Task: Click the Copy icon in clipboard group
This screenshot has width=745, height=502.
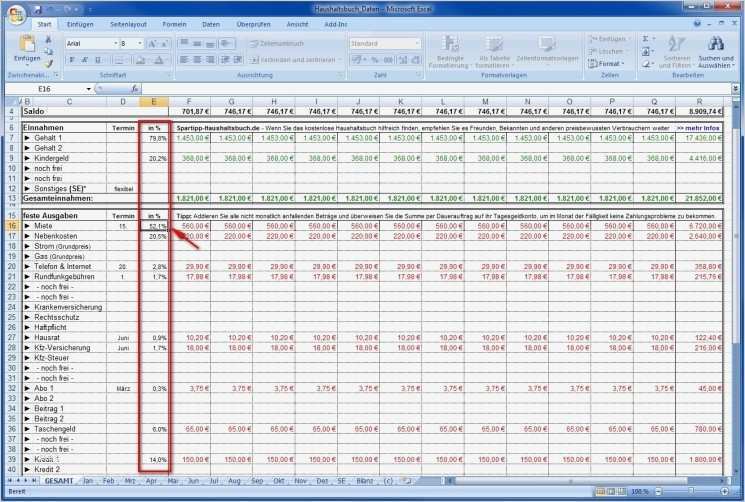Action: pyautogui.click(x=48, y=51)
